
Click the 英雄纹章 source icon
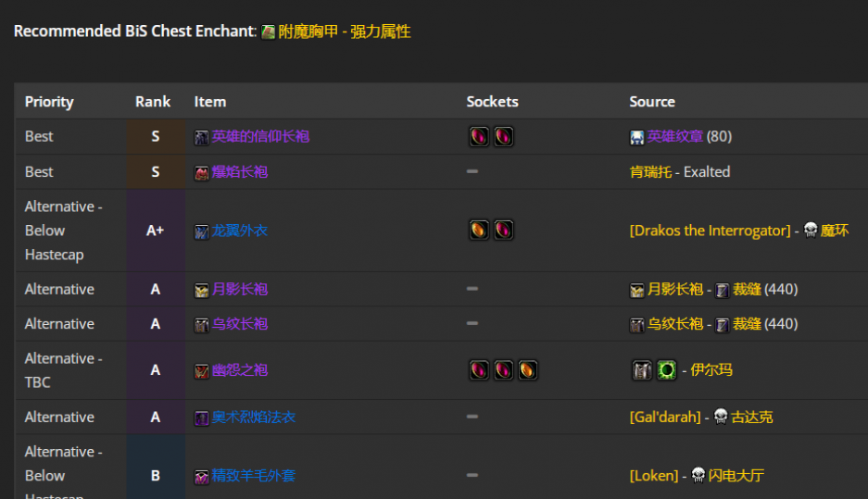point(637,137)
